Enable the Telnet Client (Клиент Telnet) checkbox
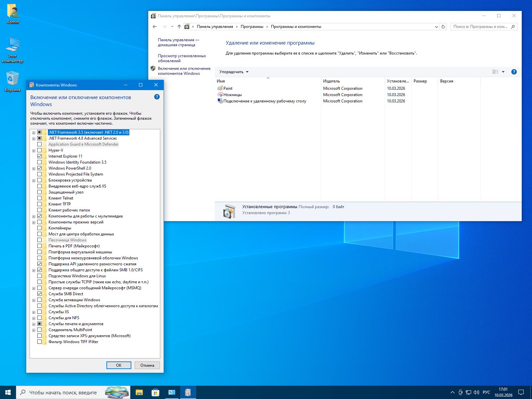This screenshot has width=532, height=399. pos(40,198)
